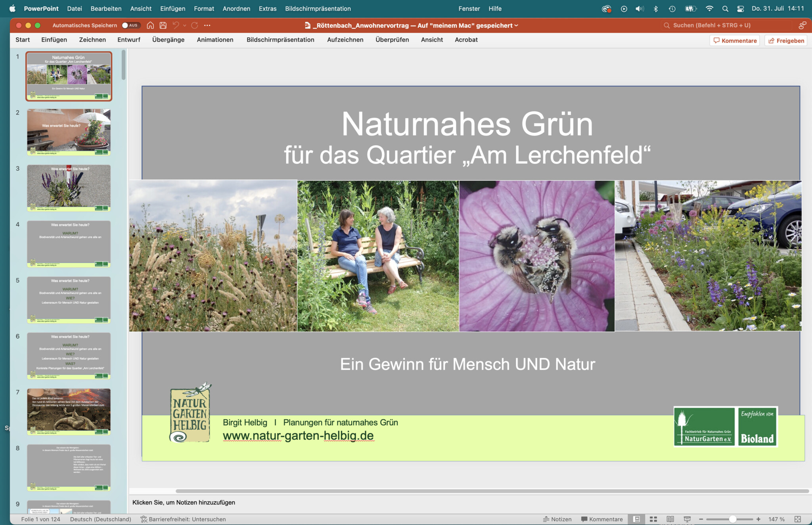Click the zoom slider handle

(x=732, y=519)
